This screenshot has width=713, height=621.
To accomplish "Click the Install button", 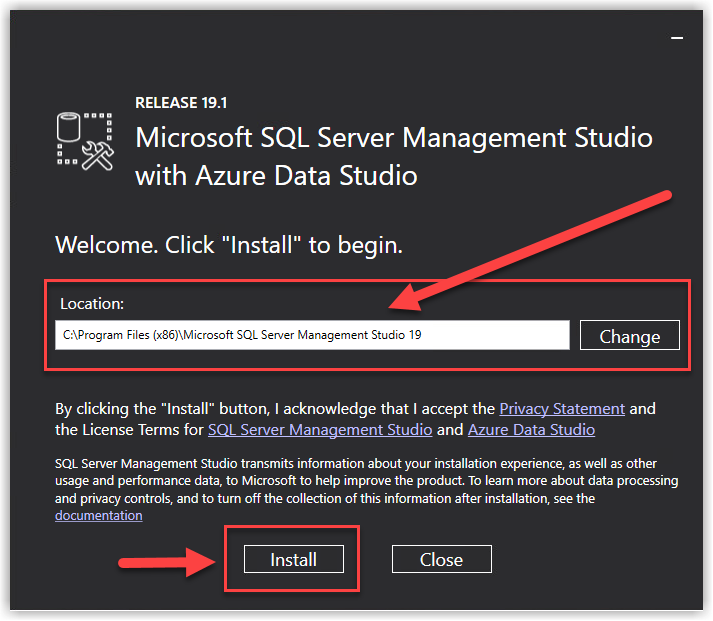I will click(294, 559).
